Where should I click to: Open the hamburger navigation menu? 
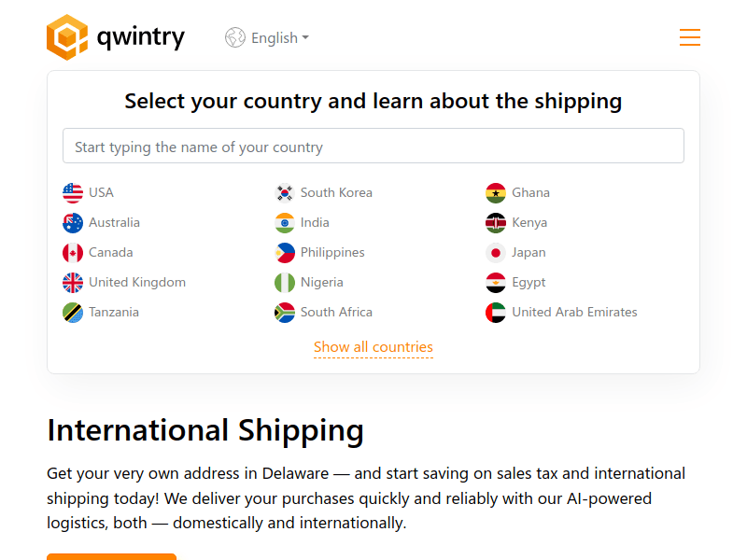pos(689,37)
